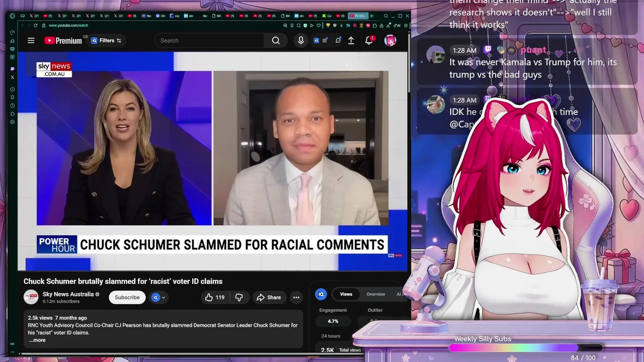Open sidebar pinboards pin icon
The image size is (644, 362).
point(13,98)
